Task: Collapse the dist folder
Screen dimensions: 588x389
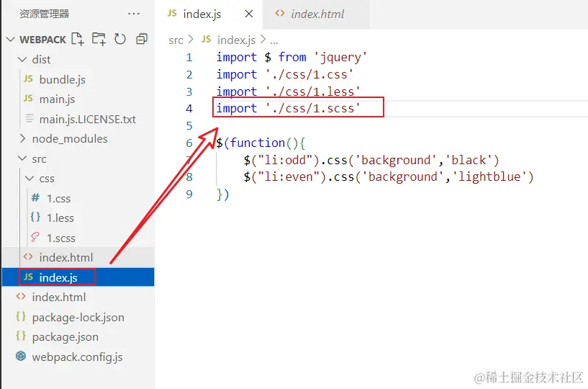Action: pos(22,59)
